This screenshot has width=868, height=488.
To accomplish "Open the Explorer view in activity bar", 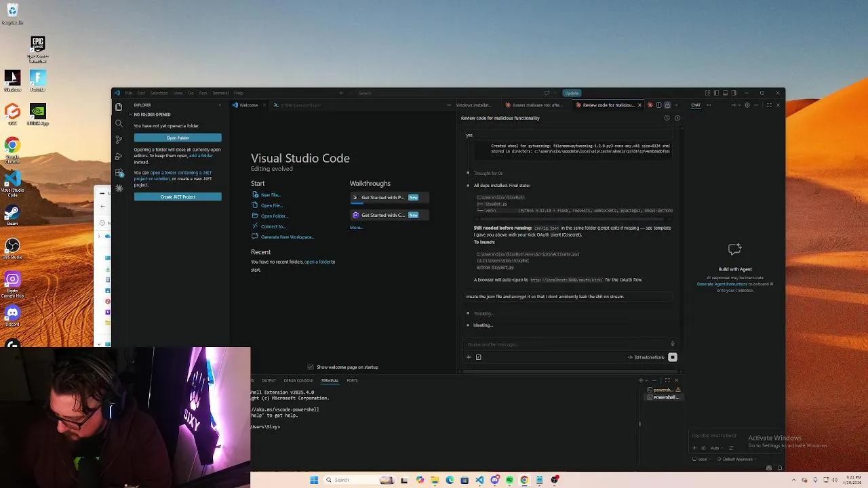I will click(119, 107).
